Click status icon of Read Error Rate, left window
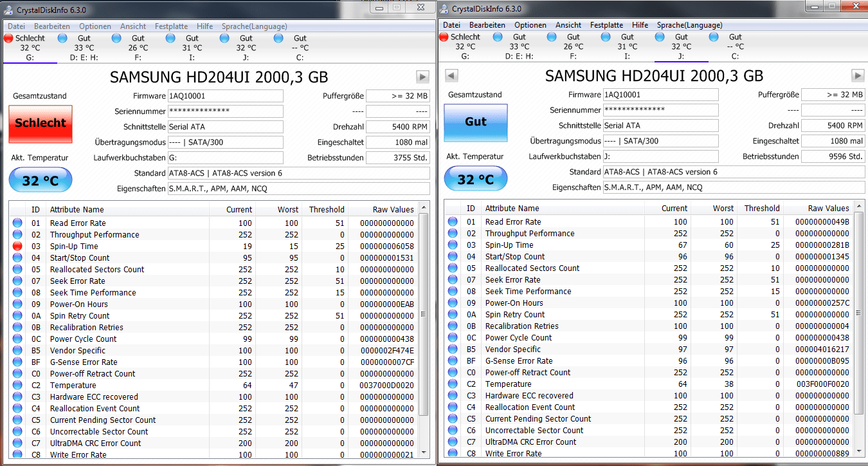Screen dimensions: 868x466 17,223
